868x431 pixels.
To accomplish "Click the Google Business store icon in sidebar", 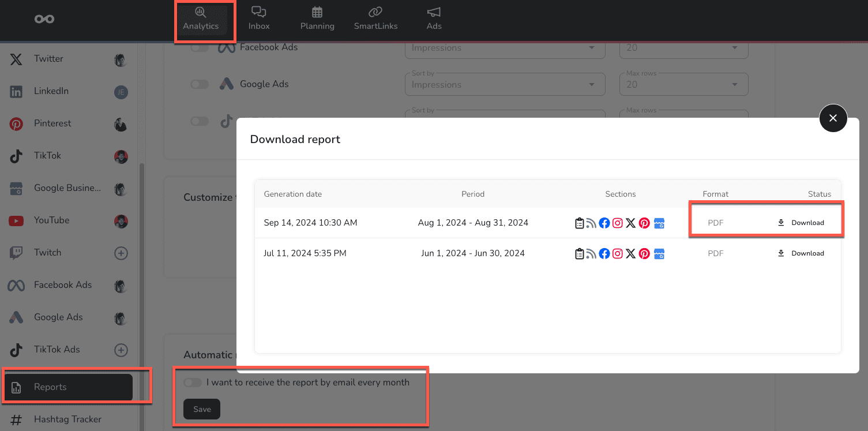I will [x=16, y=188].
